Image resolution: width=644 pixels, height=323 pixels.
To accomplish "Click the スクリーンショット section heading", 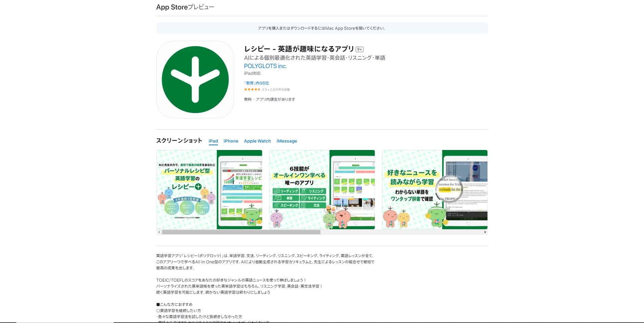I will (179, 141).
